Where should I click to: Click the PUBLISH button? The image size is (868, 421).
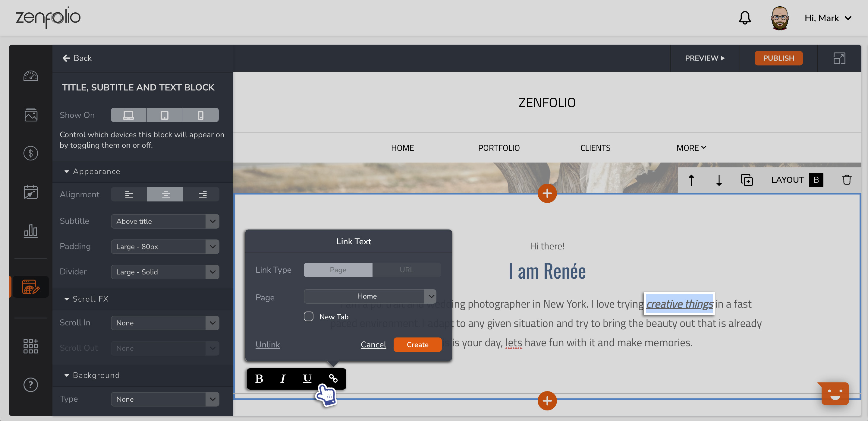click(x=778, y=58)
